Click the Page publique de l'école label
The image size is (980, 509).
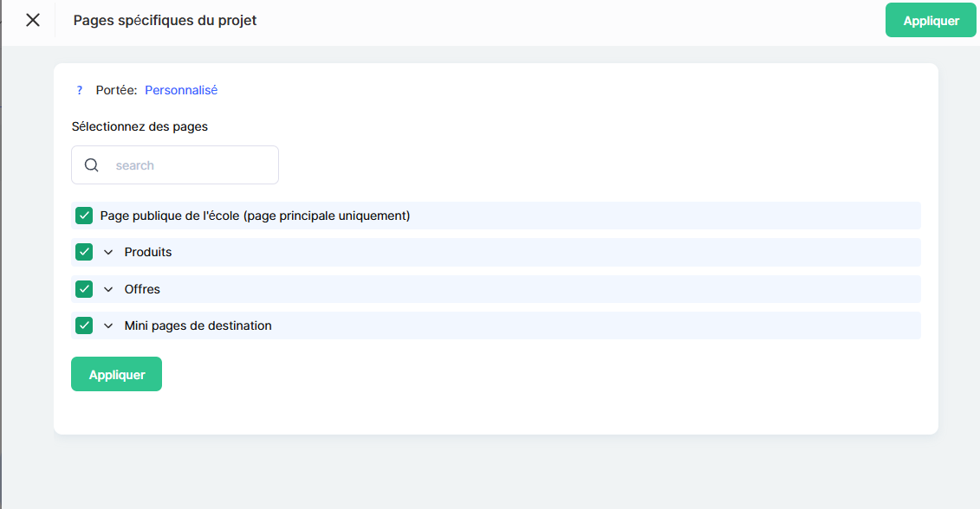pos(255,216)
